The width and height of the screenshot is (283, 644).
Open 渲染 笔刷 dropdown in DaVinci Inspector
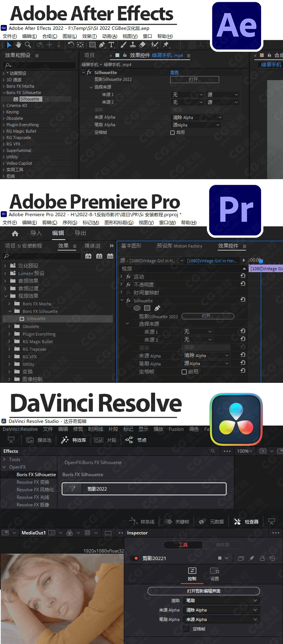click(x=221, y=601)
